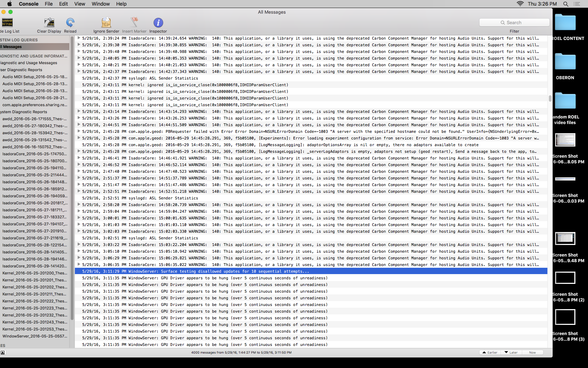Open Notification Center icon in menu bar
The height and width of the screenshot is (368, 588).
[577, 4]
